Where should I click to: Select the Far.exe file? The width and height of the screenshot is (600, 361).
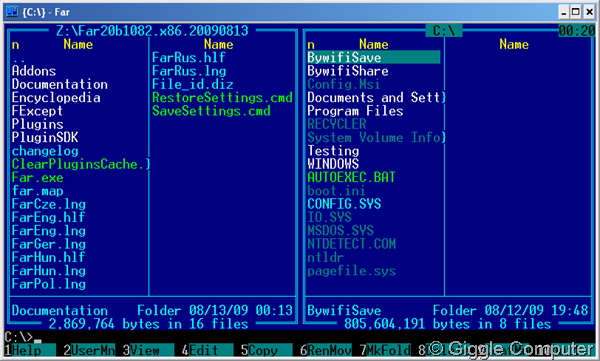click(38, 178)
